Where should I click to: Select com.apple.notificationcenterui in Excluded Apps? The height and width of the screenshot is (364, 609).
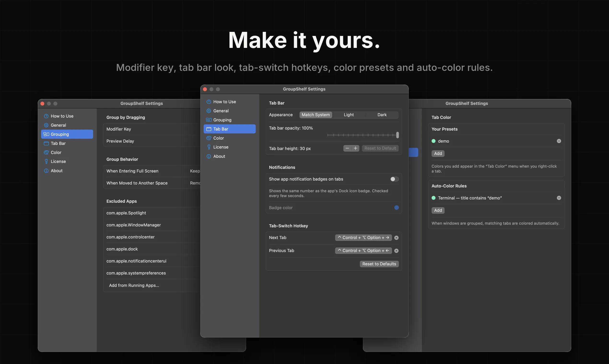tap(136, 261)
